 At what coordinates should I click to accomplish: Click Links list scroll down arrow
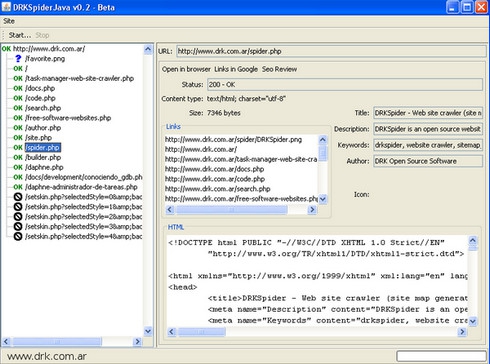point(323,199)
